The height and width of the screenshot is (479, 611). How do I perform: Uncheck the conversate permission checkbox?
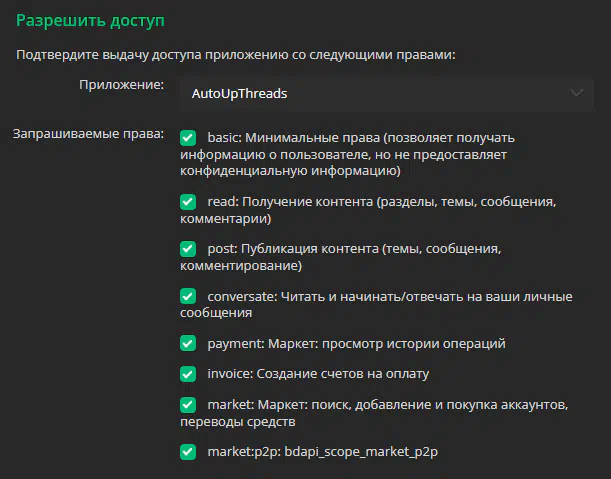pyautogui.click(x=188, y=296)
